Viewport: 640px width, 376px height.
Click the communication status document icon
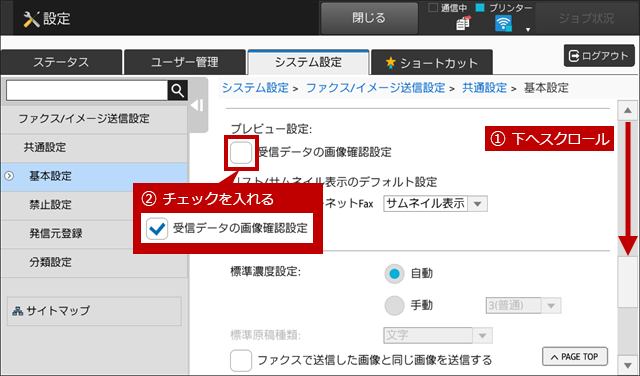pos(464,23)
